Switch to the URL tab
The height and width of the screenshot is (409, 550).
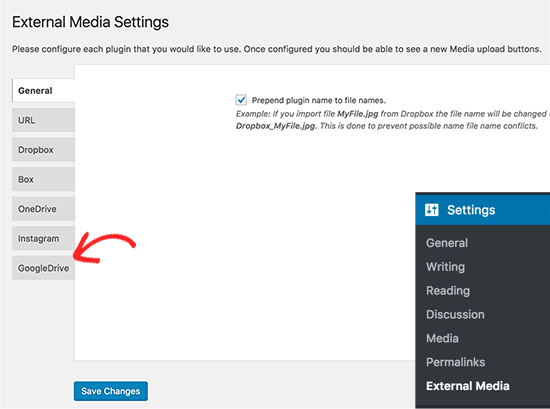pyautogui.click(x=43, y=120)
